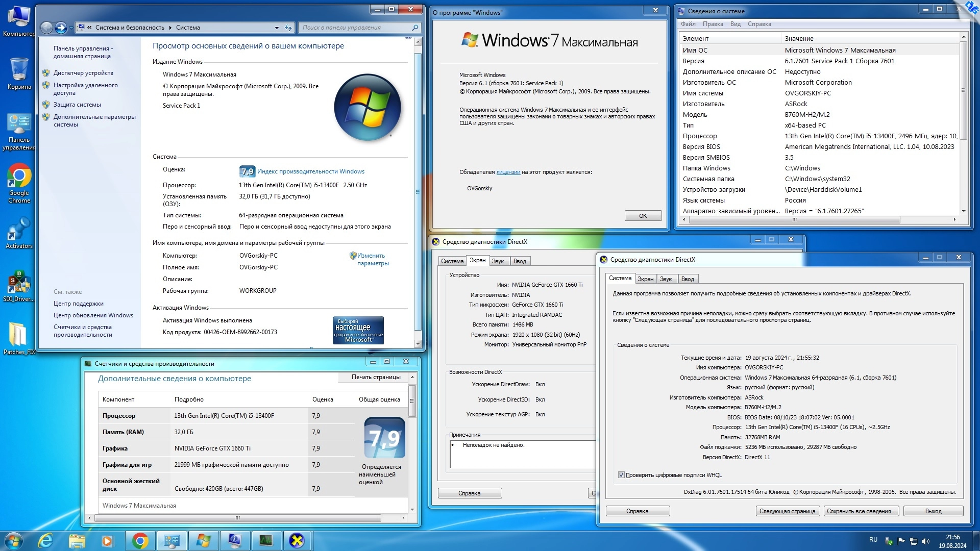
Task: Click Windows Media Player taskbar icon
Action: pos(107,540)
